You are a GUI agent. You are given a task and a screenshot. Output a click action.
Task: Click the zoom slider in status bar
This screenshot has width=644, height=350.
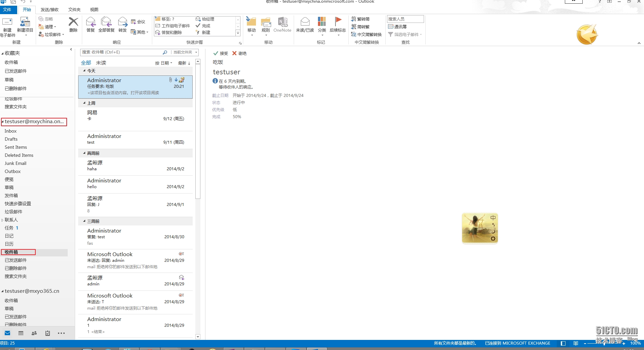tap(605, 343)
